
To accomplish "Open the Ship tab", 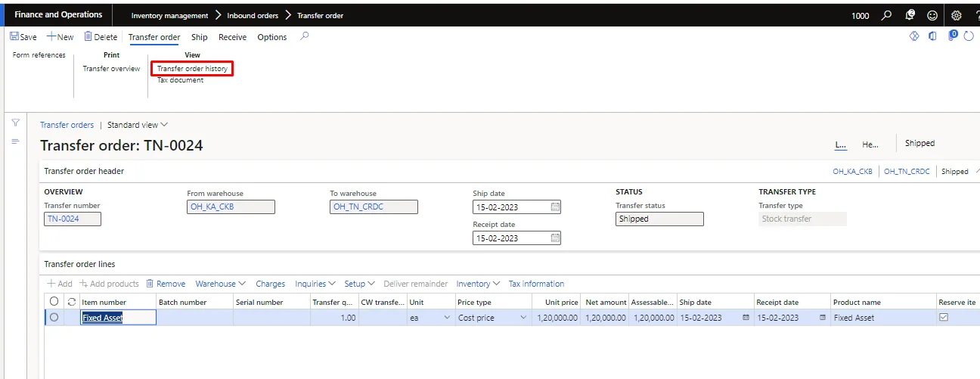I will click(x=200, y=37).
